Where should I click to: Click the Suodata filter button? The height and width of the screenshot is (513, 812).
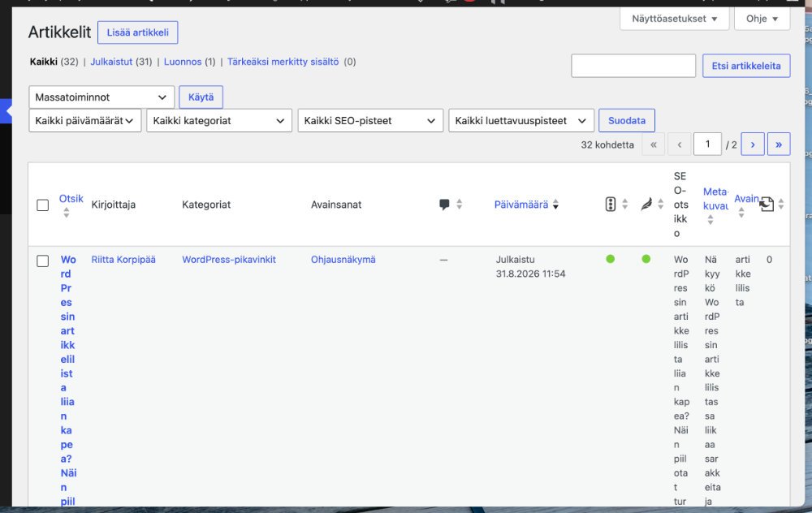click(627, 121)
